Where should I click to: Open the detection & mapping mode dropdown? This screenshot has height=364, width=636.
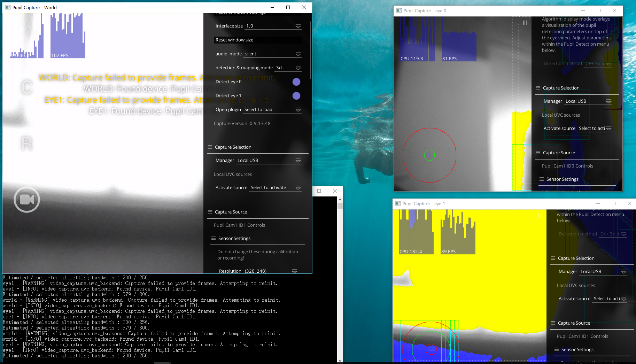click(x=288, y=68)
